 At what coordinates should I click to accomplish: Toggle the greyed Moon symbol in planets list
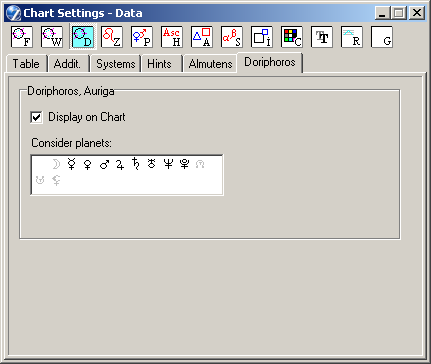56,164
